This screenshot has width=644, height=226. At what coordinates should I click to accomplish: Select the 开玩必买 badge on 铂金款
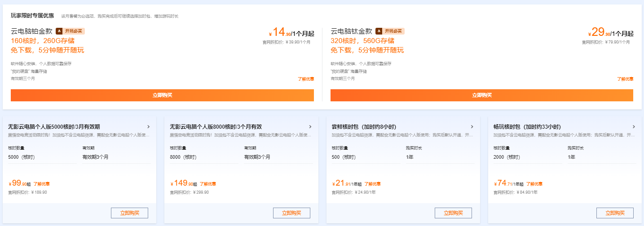(x=71, y=31)
